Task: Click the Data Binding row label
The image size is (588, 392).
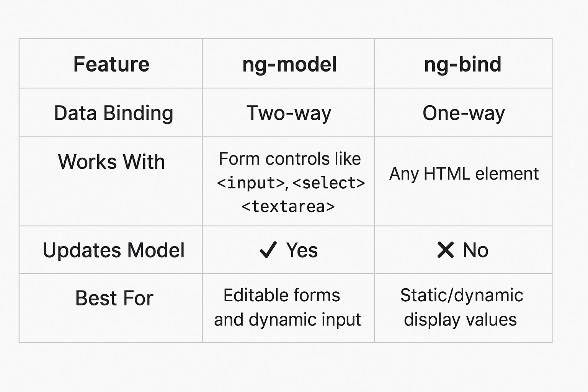Action: (x=114, y=113)
